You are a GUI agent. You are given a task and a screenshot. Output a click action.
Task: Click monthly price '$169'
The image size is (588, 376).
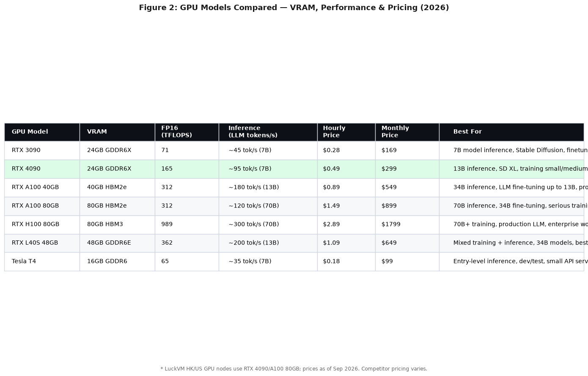pyautogui.click(x=407, y=150)
